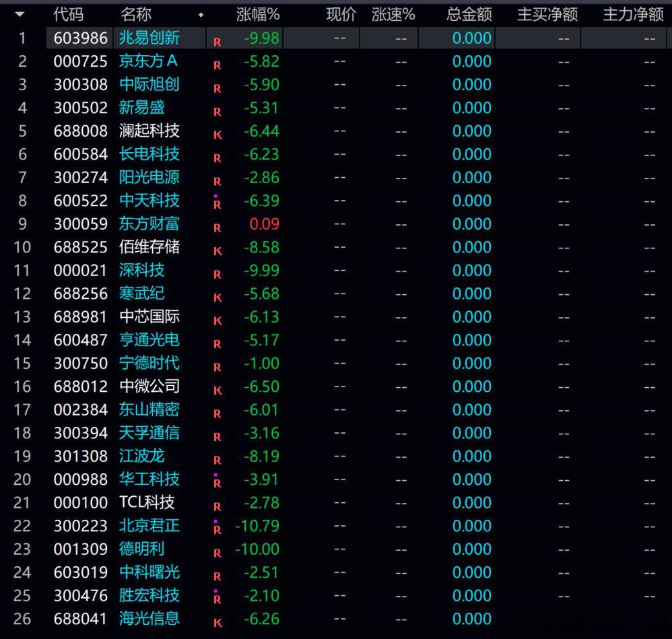Click the R marker in 中天科技 row
The height and width of the screenshot is (639, 672).
(x=217, y=205)
